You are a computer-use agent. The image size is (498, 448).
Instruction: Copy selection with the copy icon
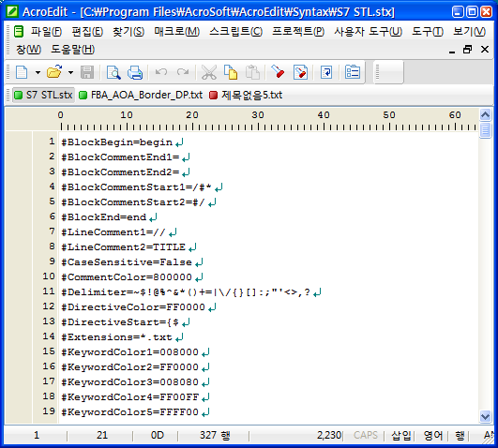pos(231,72)
